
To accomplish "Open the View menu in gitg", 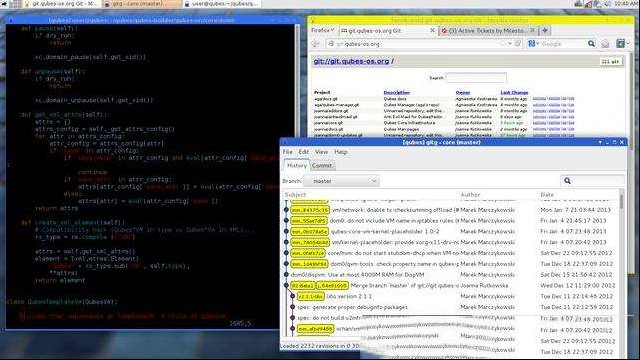I will click(x=321, y=152).
